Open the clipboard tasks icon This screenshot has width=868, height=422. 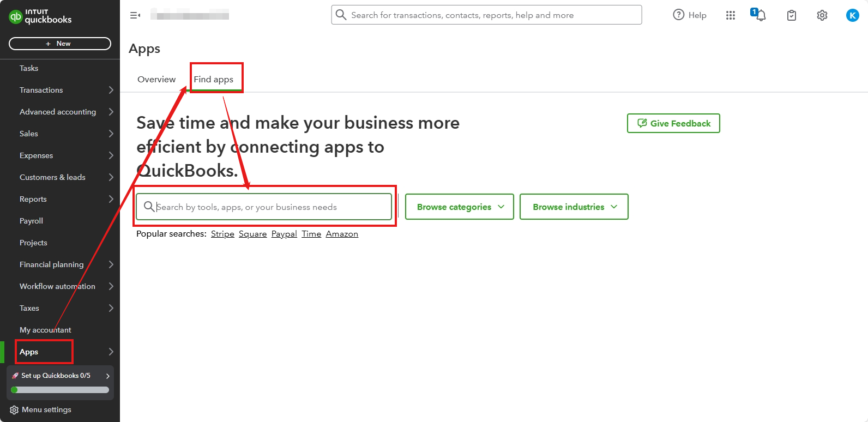(792, 15)
